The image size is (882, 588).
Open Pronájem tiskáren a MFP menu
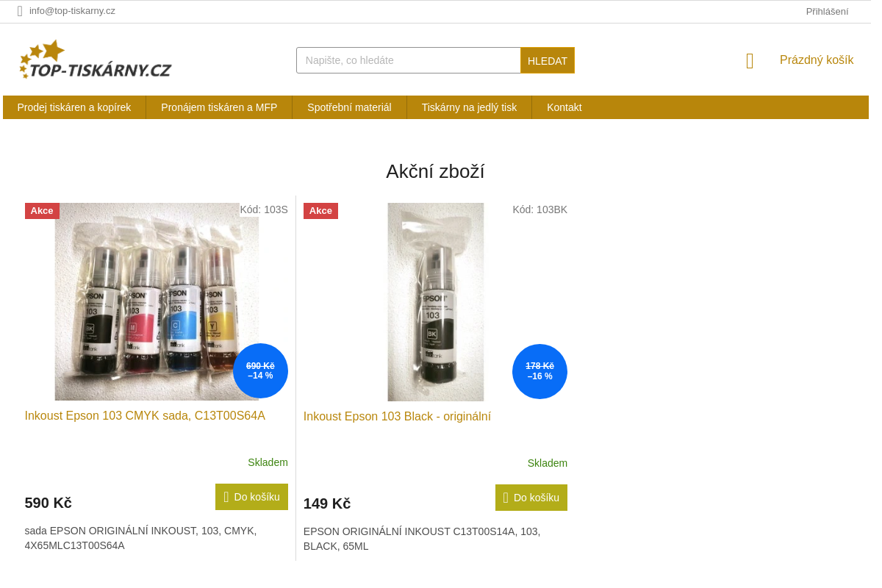point(219,107)
